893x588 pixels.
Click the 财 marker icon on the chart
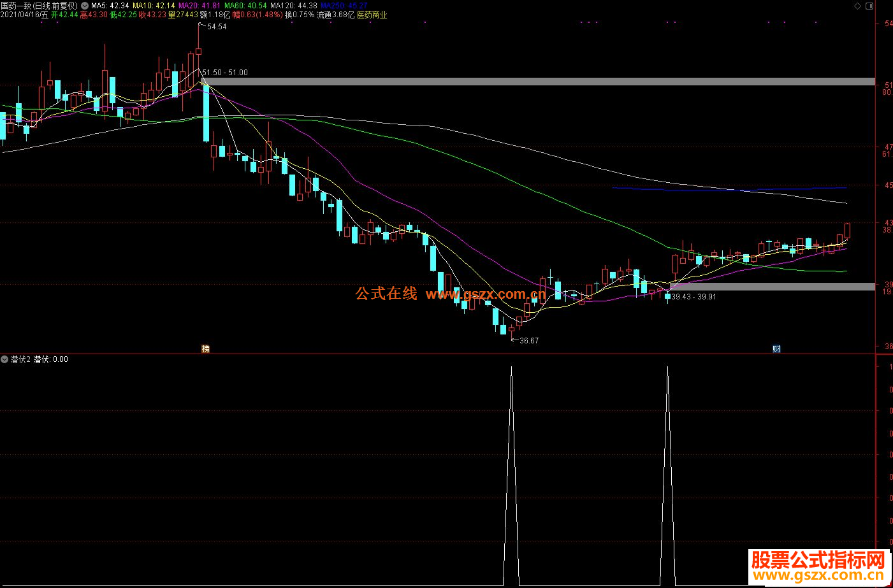pyautogui.click(x=776, y=348)
